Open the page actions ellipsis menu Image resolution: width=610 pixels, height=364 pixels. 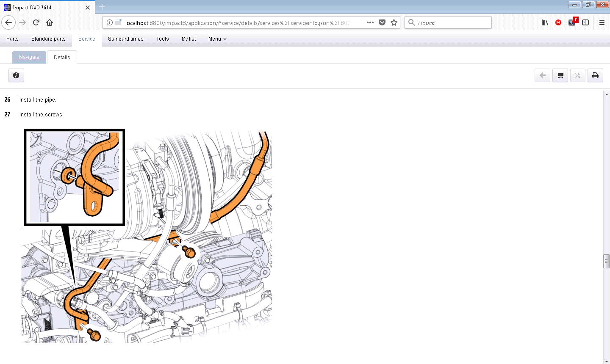point(370,22)
